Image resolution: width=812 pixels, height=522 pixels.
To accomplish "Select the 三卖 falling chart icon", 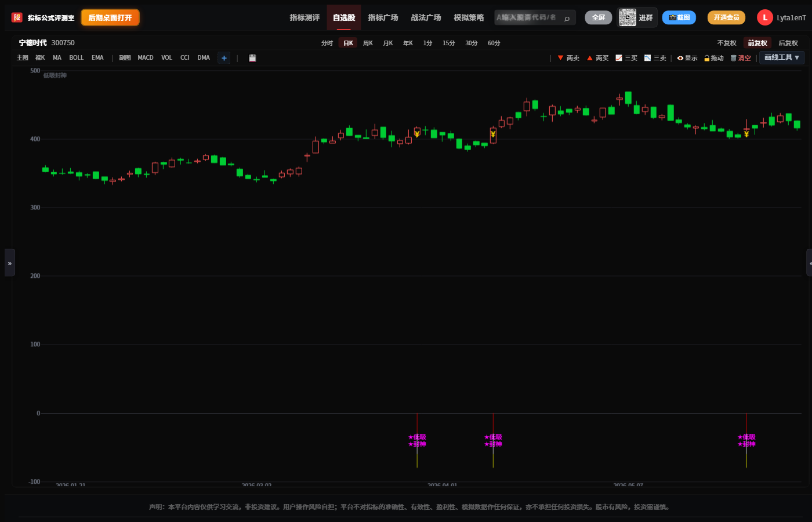I will pos(648,58).
